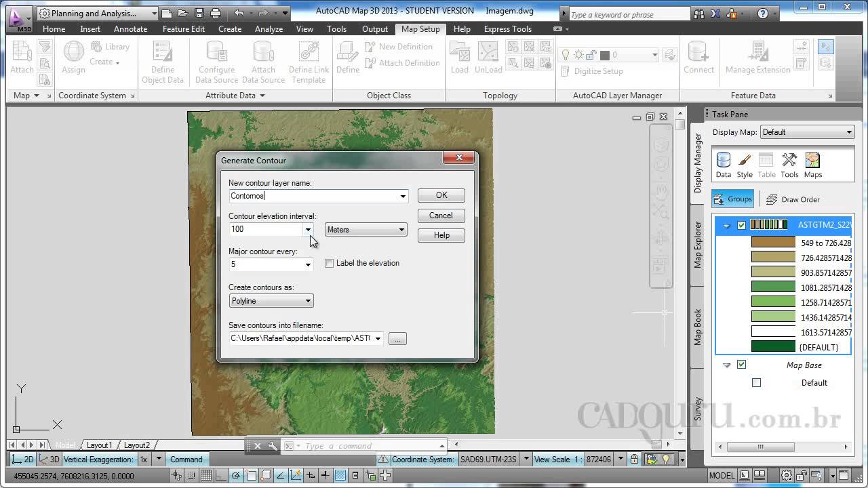Collapse the ASTGTM2 layer tree expander

pos(726,226)
